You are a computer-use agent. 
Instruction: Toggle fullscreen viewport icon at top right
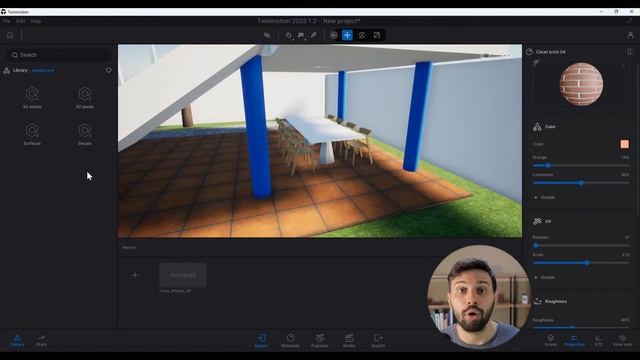pos(629,21)
